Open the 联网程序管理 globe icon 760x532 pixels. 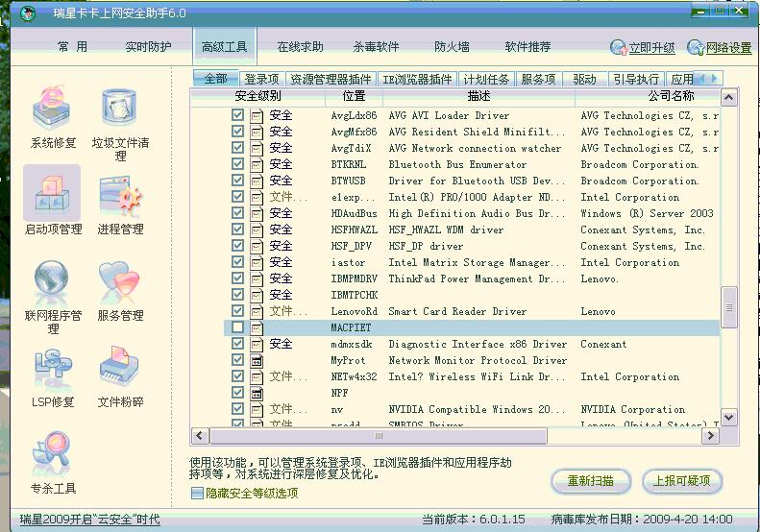tap(51, 282)
